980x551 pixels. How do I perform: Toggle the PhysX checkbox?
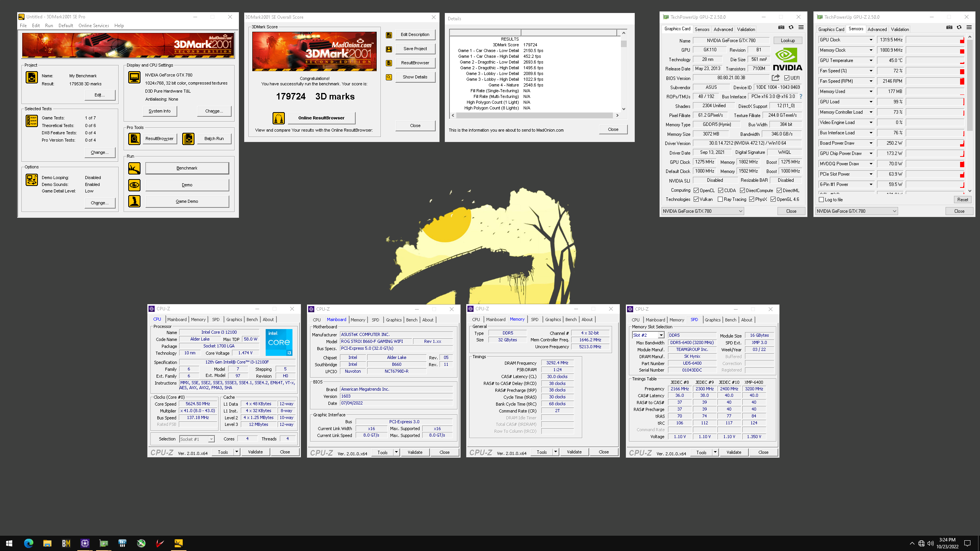[751, 199]
